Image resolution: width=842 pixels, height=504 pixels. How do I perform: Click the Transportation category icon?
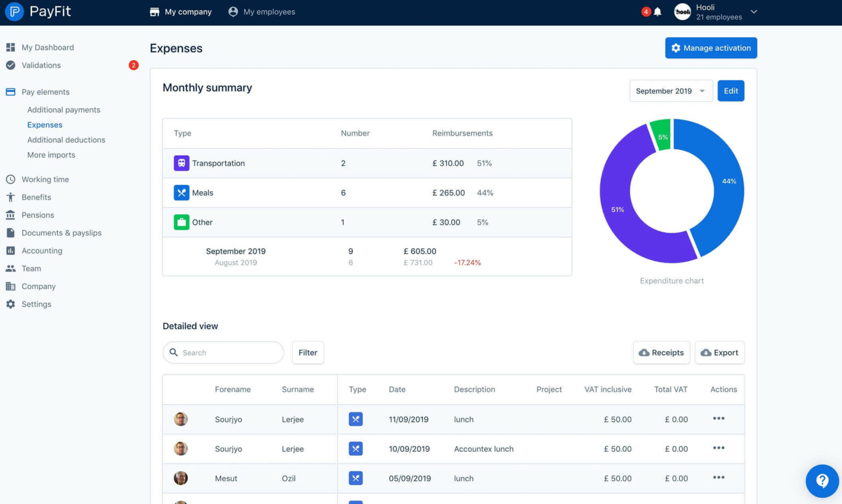181,163
